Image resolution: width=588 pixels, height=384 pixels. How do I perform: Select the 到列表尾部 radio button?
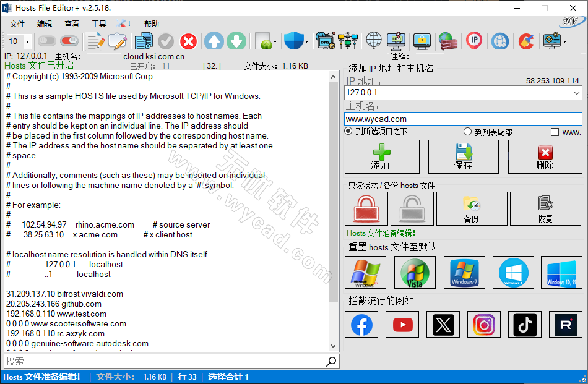pos(467,132)
